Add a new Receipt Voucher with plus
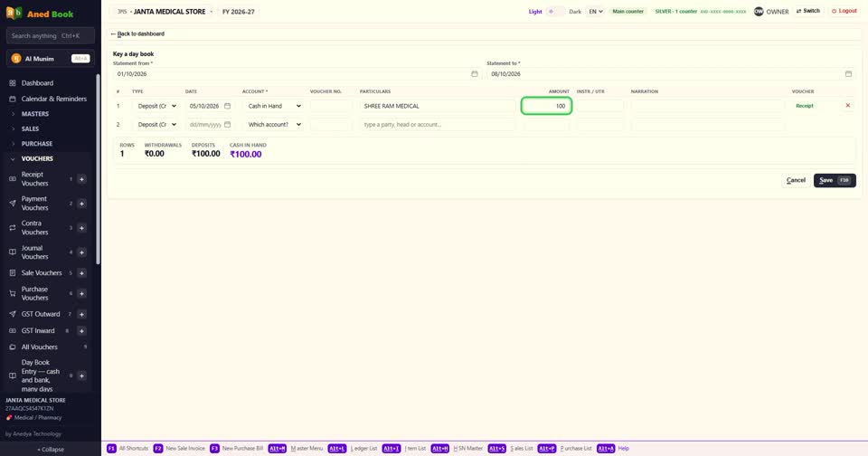The height and width of the screenshot is (456, 868). click(81, 179)
